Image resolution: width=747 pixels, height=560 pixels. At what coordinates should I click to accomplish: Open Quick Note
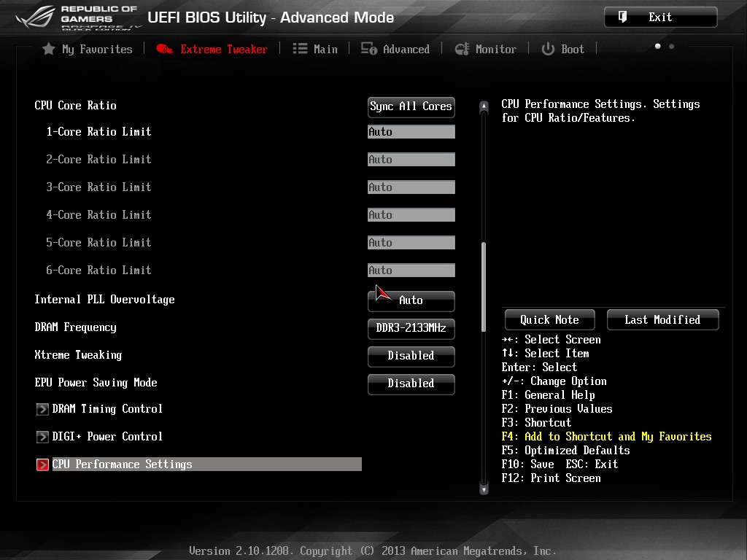pos(550,319)
